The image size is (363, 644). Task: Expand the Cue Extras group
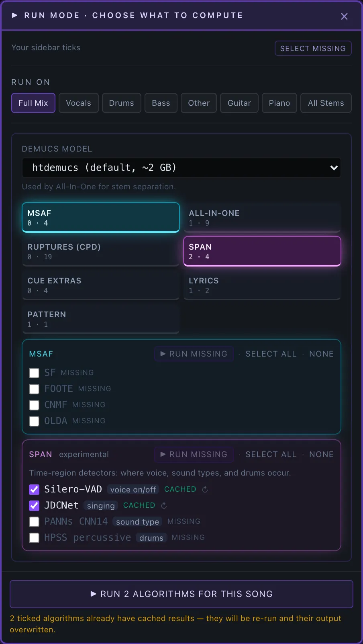tap(101, 285)
